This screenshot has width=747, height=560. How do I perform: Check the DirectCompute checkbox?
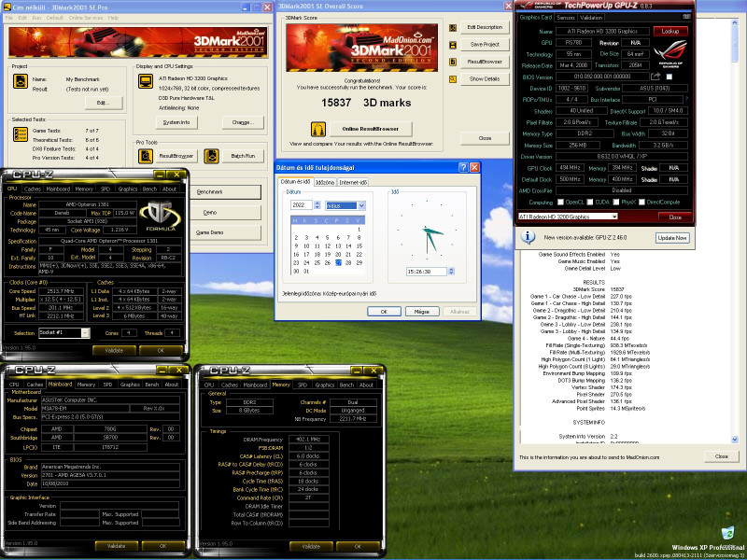[641, 202]
